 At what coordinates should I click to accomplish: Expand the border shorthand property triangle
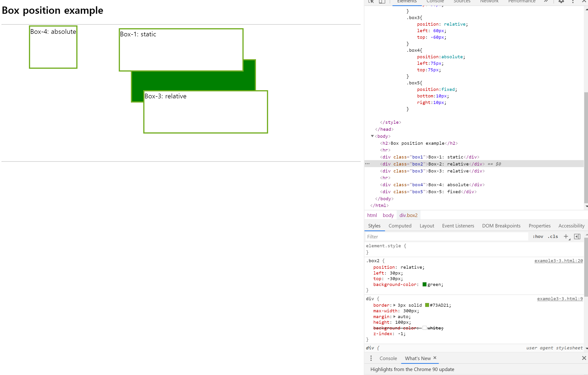(x=394, y=305)
